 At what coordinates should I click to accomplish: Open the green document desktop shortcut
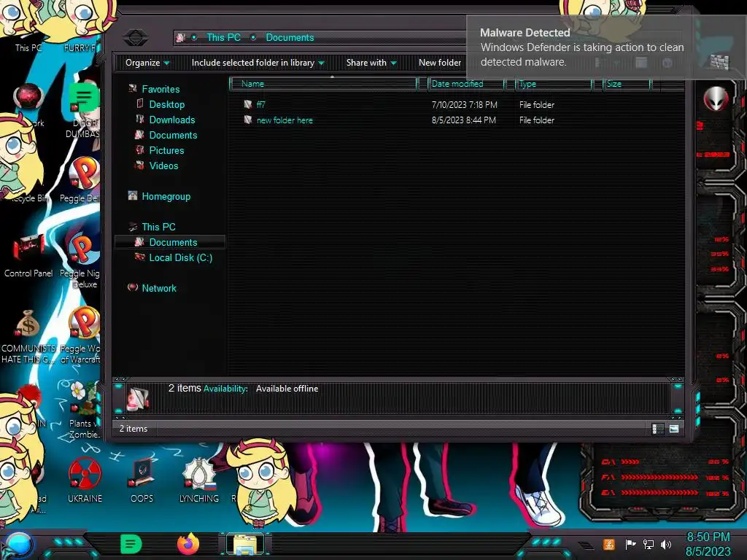tap(83, 109)
